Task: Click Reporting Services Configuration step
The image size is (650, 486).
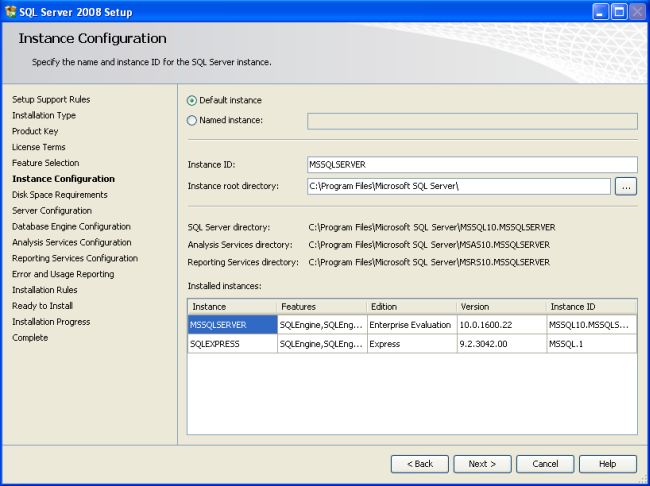Action: click(x=75, y=258)
